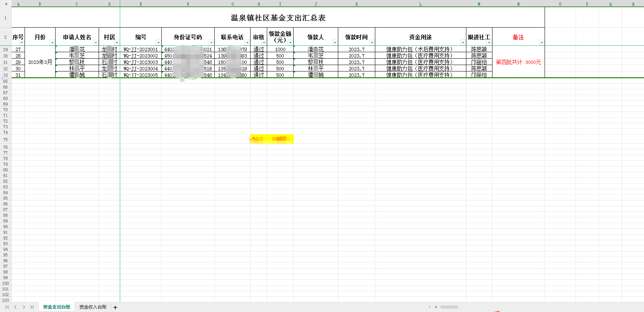Click the title 温泉镇社区基金支出汇总表

tap(278, 18)
